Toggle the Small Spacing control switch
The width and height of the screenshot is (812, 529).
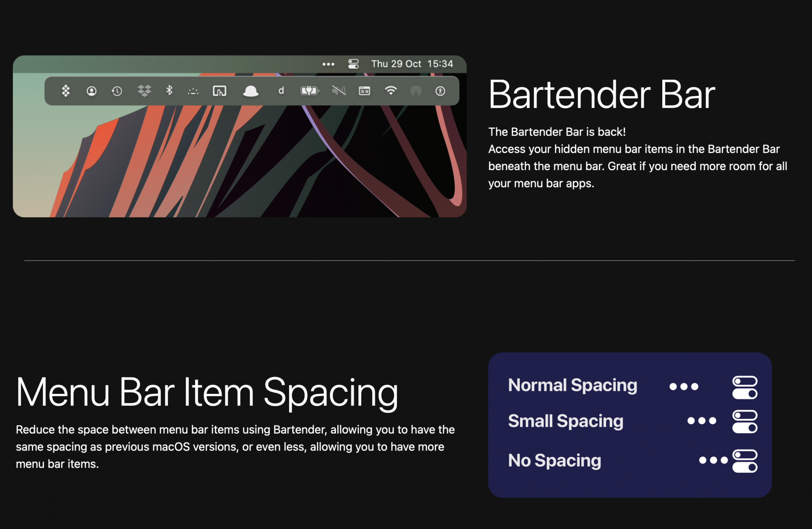[745, 421]
